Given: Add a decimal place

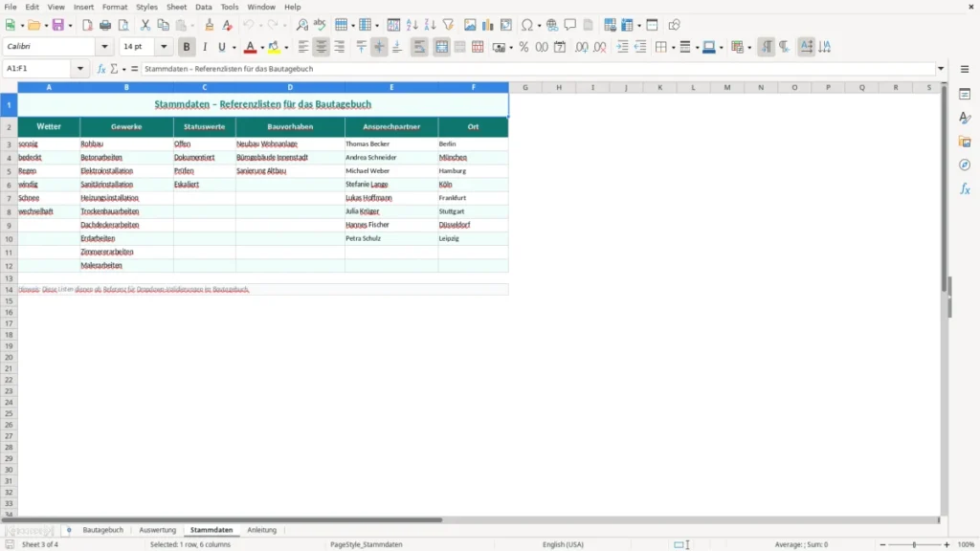Looking at the screenshot, I should (x=581, y=47).
